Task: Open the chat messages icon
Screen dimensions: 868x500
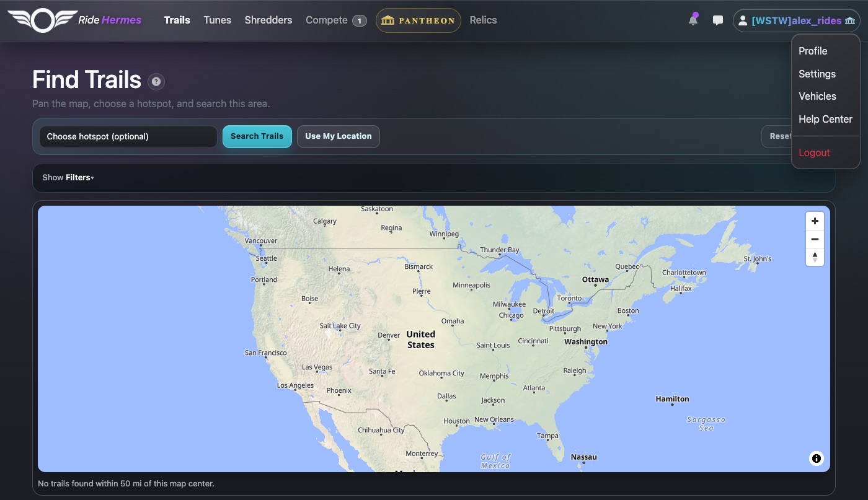Action: tap(718, 20)
